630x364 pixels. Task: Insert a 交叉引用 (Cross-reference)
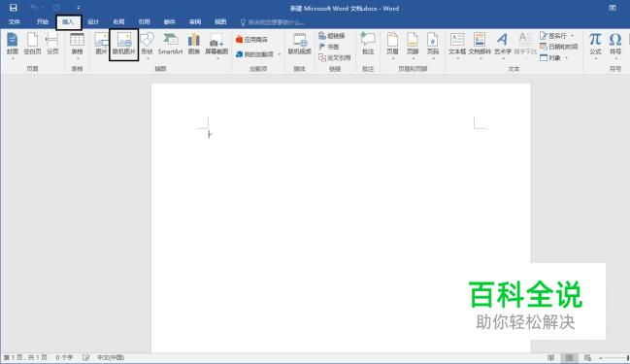point(335,58)
